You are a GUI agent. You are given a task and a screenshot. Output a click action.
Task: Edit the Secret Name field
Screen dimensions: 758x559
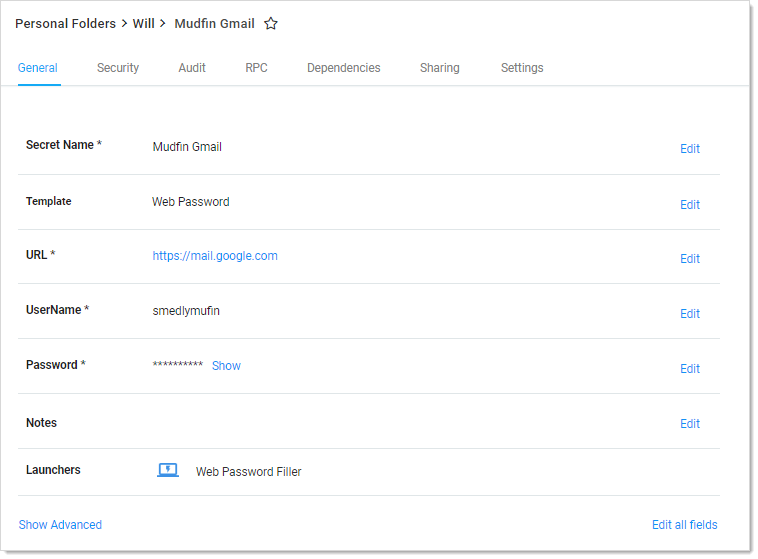[x=690, y=149]
